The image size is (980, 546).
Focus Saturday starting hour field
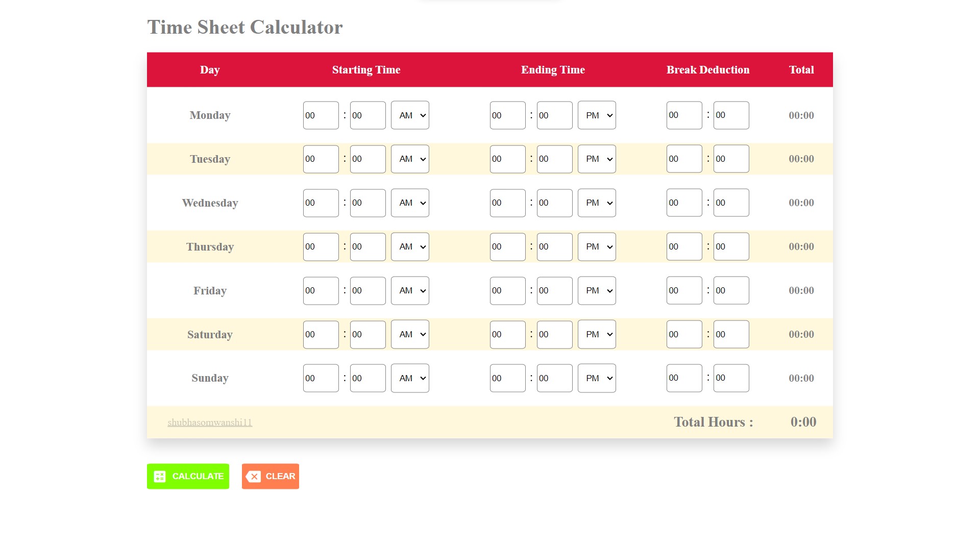[x=321, y=335]
